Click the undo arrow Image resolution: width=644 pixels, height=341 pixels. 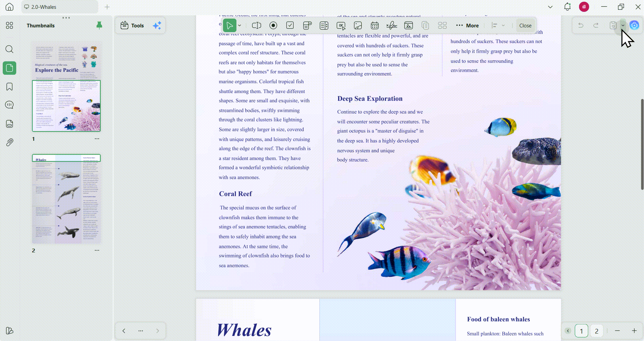pos(581,25)
